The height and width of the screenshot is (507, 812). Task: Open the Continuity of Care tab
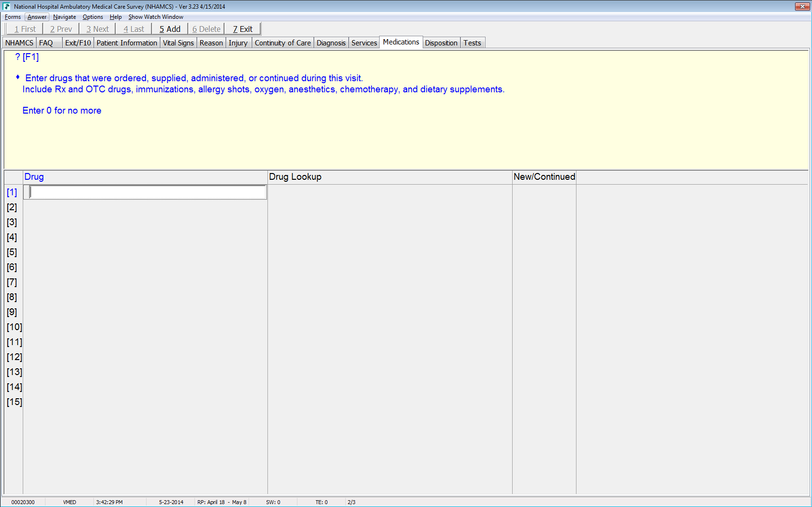click(x=282, y=43)
